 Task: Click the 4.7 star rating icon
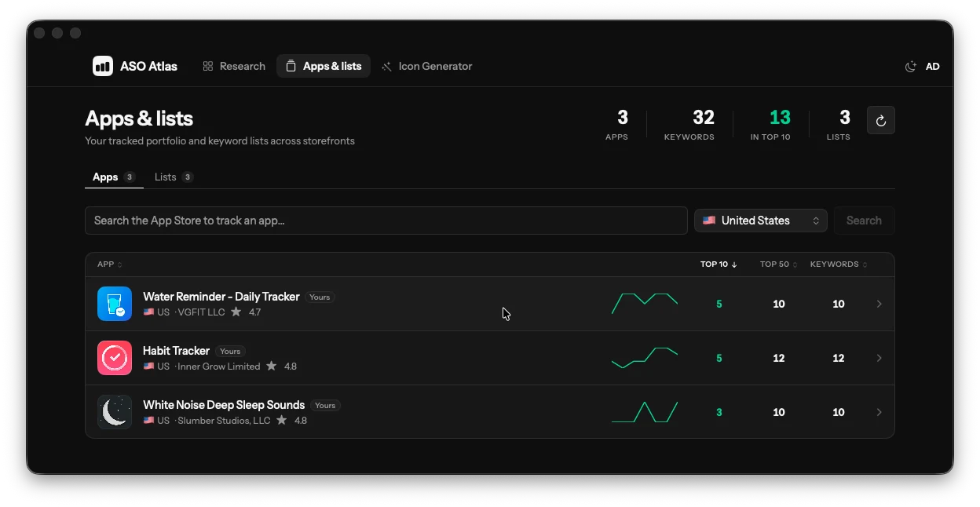tap(236, 312)
